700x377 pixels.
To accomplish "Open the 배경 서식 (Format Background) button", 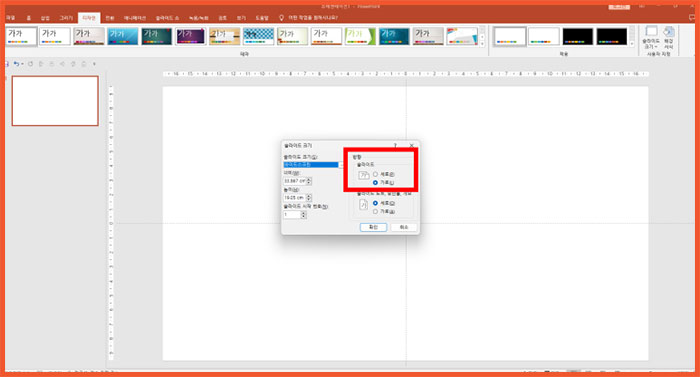I will (668, 38).
